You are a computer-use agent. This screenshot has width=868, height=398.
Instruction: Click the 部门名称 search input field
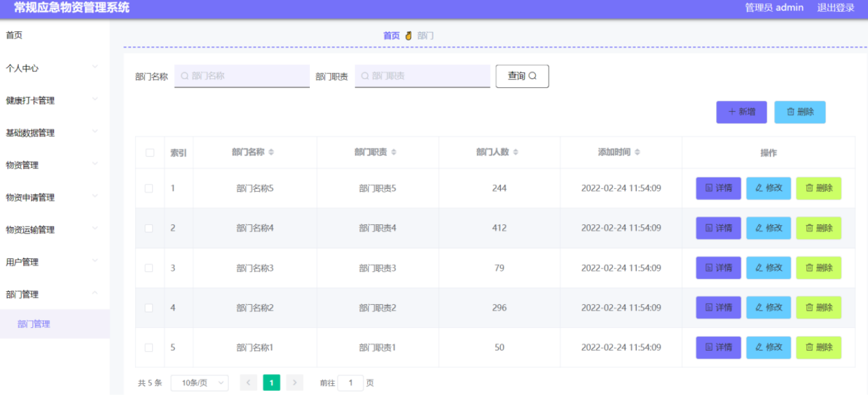coord(242,76)
